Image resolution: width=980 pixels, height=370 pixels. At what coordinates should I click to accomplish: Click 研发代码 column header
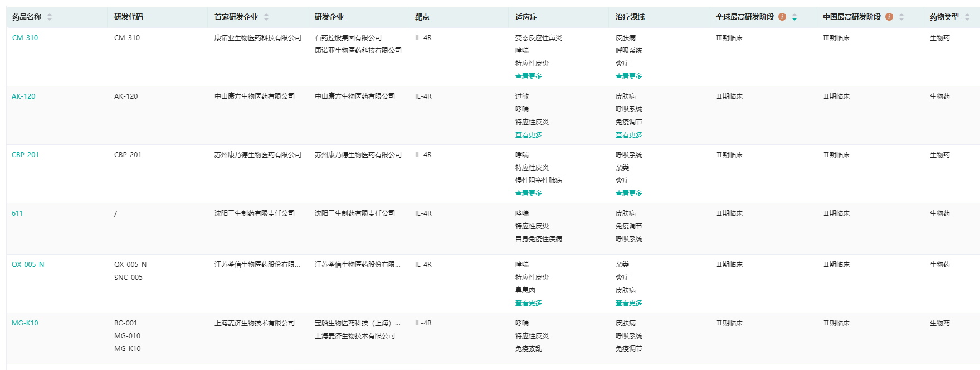129,17
